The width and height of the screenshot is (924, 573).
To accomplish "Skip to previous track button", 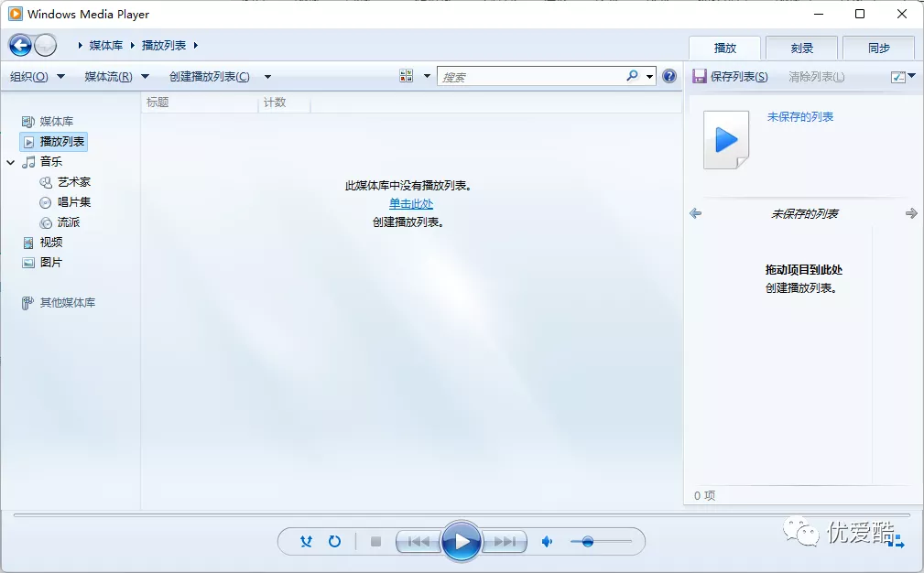I will (x=419, y=541).
